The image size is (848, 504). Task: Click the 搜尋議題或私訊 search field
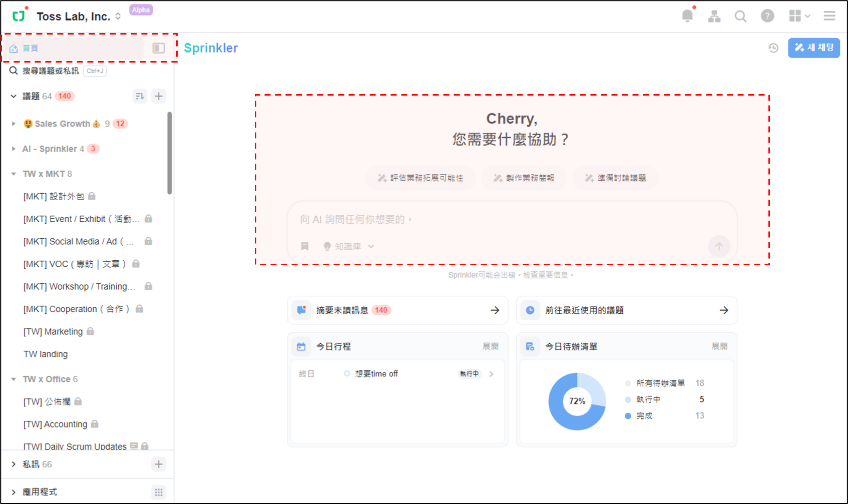click(58, 71)
